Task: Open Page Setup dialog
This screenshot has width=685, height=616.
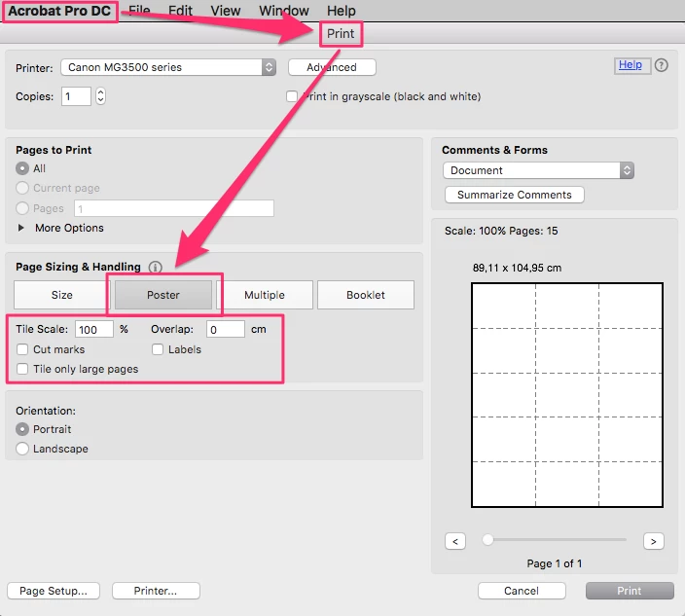Action: click(54, 591)
